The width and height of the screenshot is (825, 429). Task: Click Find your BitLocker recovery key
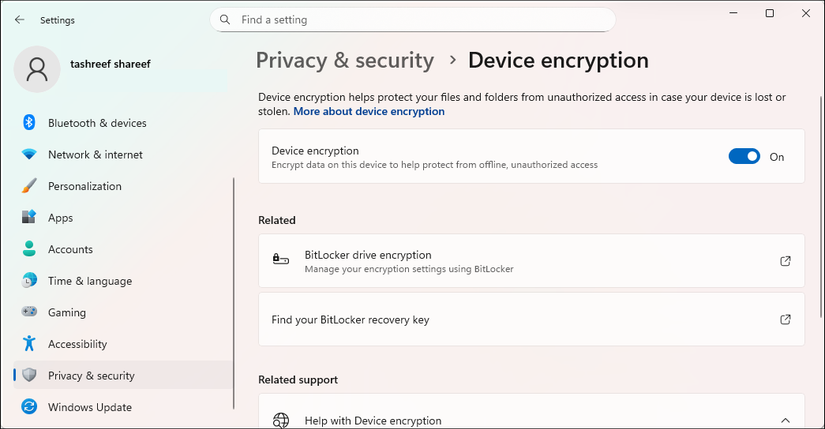[x=350, y=320]
